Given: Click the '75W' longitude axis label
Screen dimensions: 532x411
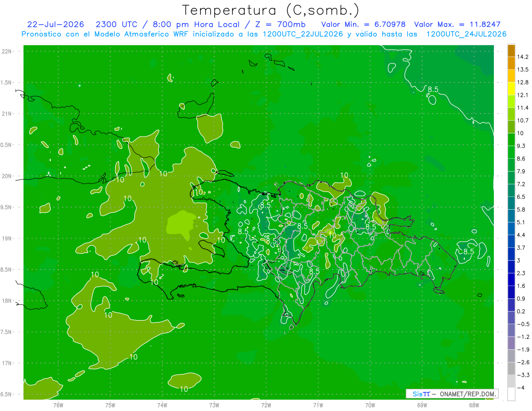Looking at the screenshot, I should tap(110, 405).
